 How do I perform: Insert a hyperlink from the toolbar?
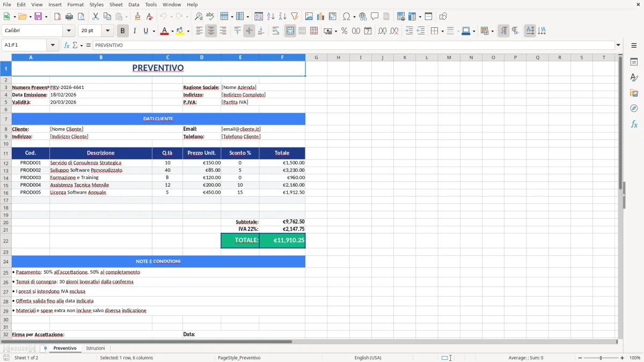coord(363,16)
